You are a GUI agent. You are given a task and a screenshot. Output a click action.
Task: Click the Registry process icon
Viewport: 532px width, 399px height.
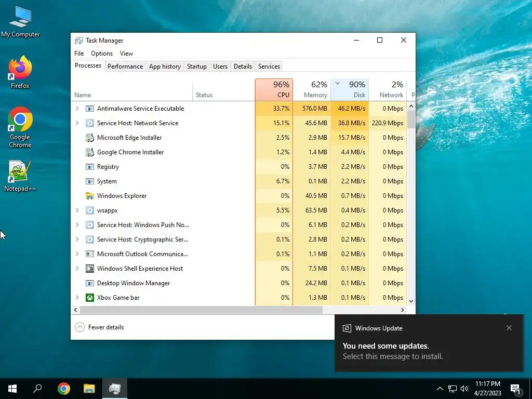pyautogui.click(x=89, y=167)
